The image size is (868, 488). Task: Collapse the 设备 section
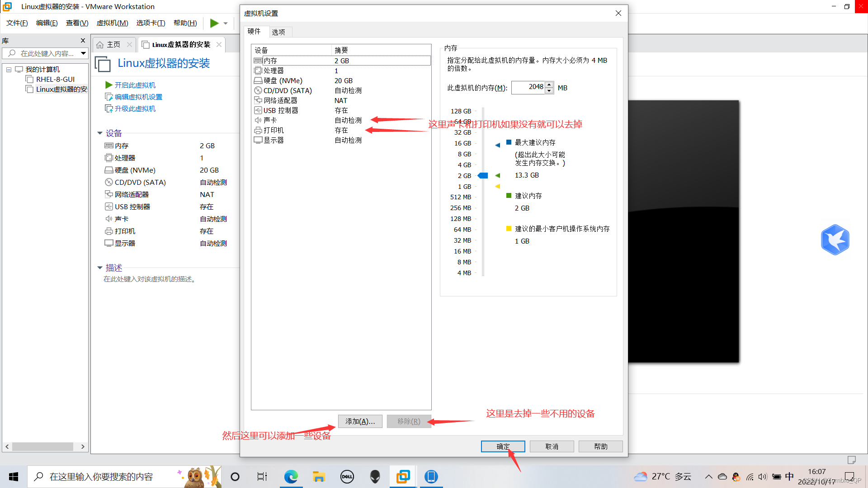pyautogui.click(x=100, y=133)
